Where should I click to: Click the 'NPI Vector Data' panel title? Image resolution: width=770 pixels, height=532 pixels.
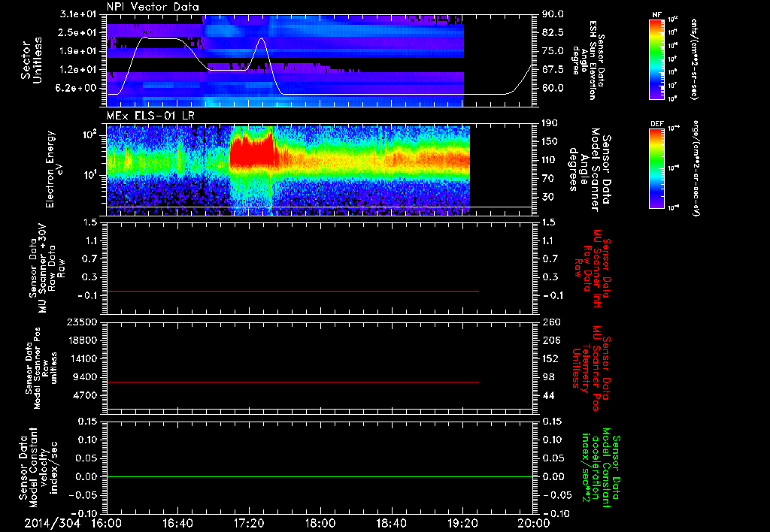click(153, 7)
